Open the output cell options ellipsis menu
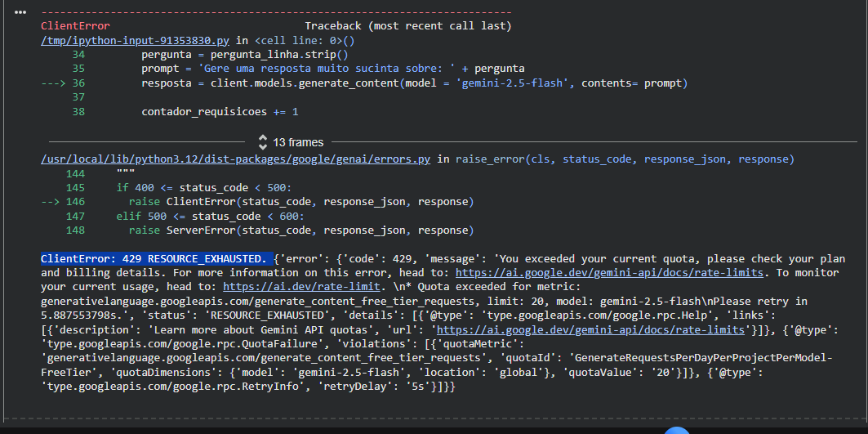This screenshot has height=434, width=868. click(21, 12)
